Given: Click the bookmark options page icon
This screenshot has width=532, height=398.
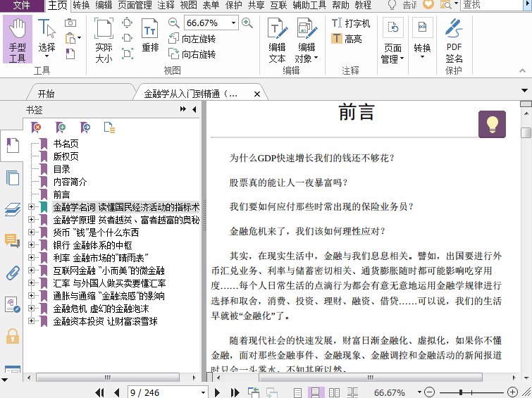Looking at the screenshot, I should (109, 128).
